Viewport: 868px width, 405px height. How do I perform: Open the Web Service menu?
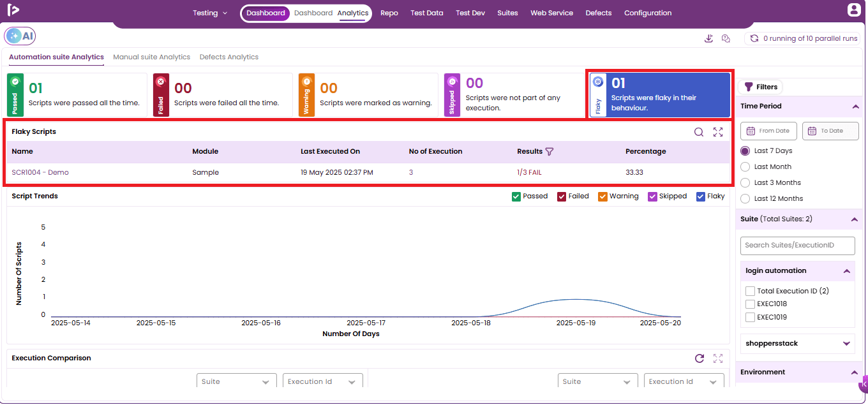tap(552, 13)
